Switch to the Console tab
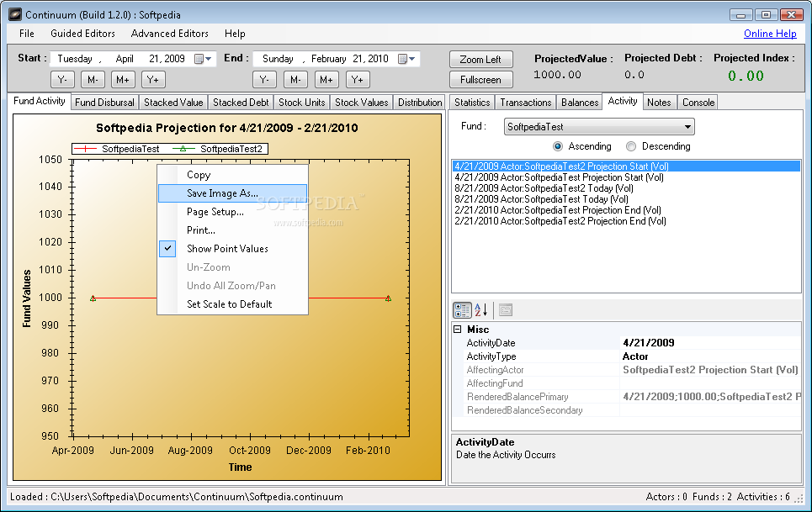The image size is (812, 512). 698,103
